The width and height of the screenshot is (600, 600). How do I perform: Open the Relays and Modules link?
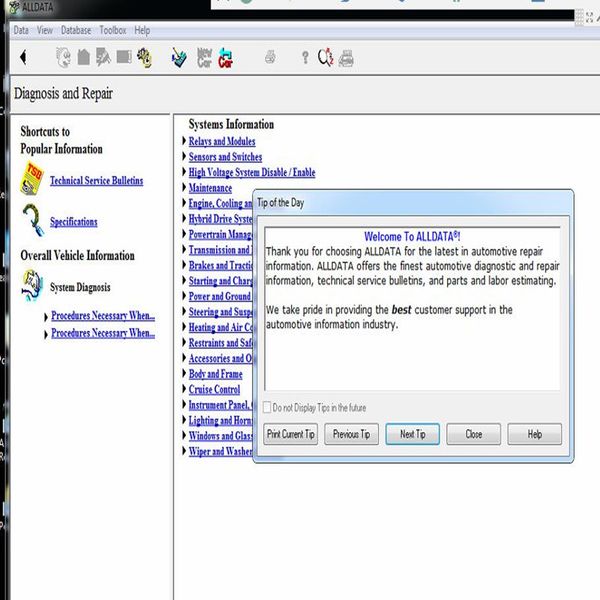222,141
